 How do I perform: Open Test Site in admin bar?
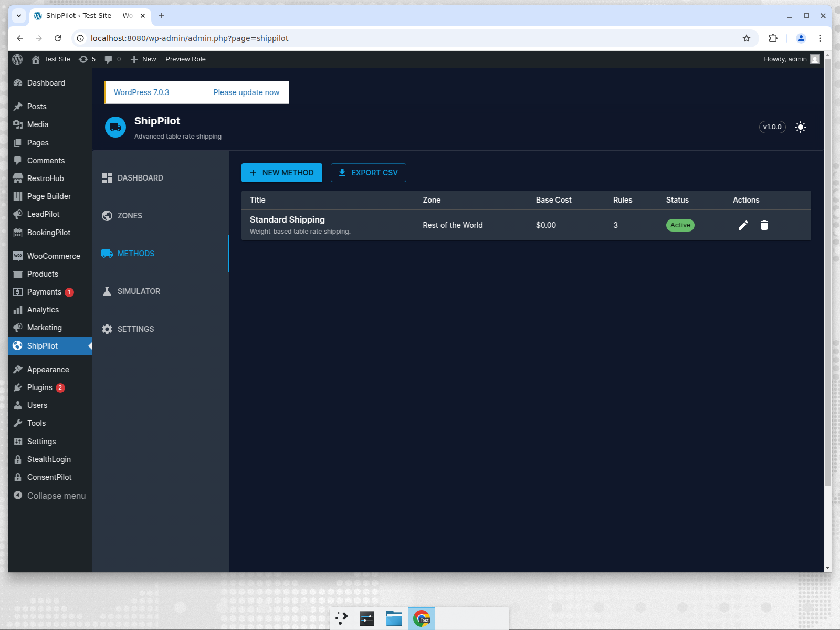point(51,59)
